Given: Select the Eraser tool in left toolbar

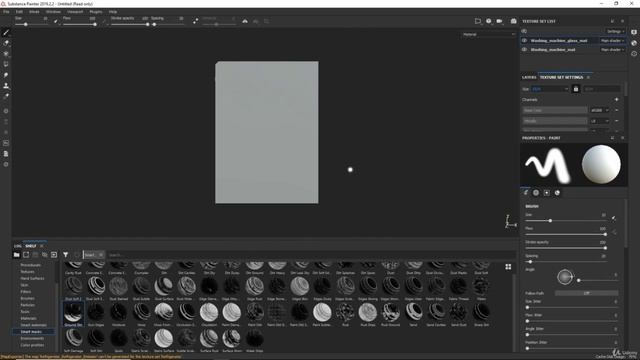Looking at the screenshot, I should coord(6,43).
